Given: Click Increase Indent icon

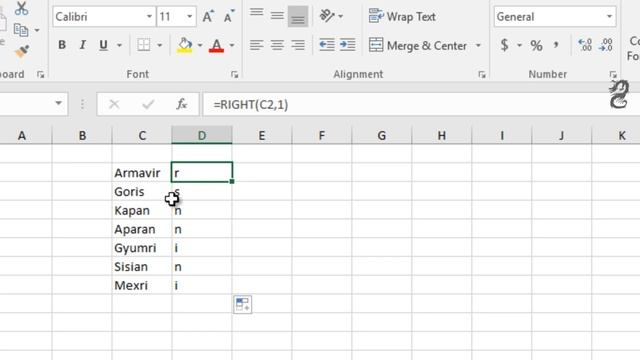Looking at the screenshot, I should 347,45.
